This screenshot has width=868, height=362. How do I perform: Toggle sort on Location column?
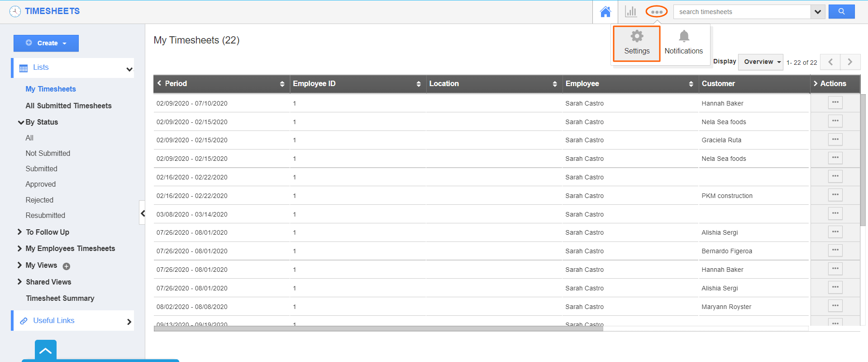(555, 84)
